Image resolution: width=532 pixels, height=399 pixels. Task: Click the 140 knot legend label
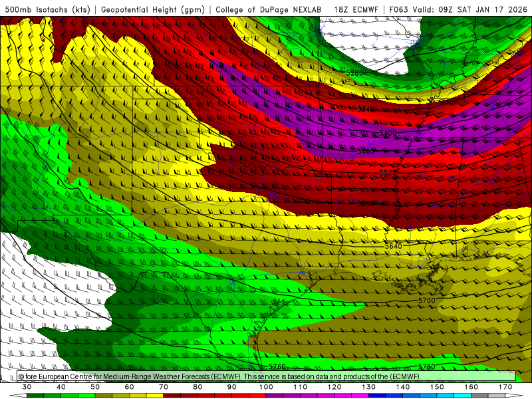403,387
